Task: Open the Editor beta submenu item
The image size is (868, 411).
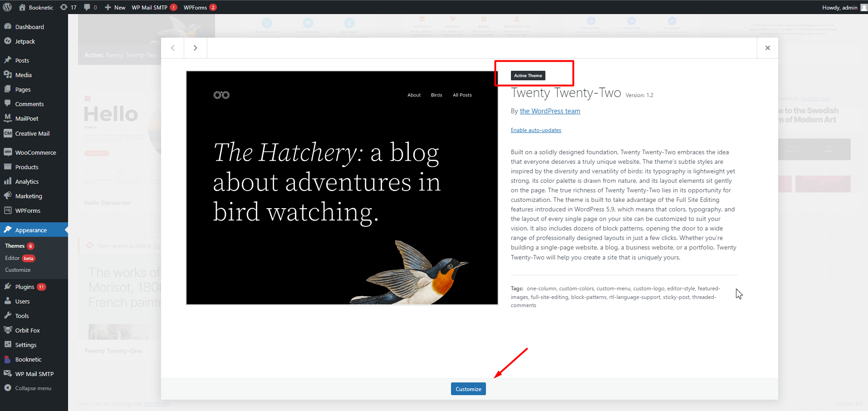Action: click(20, 258)
